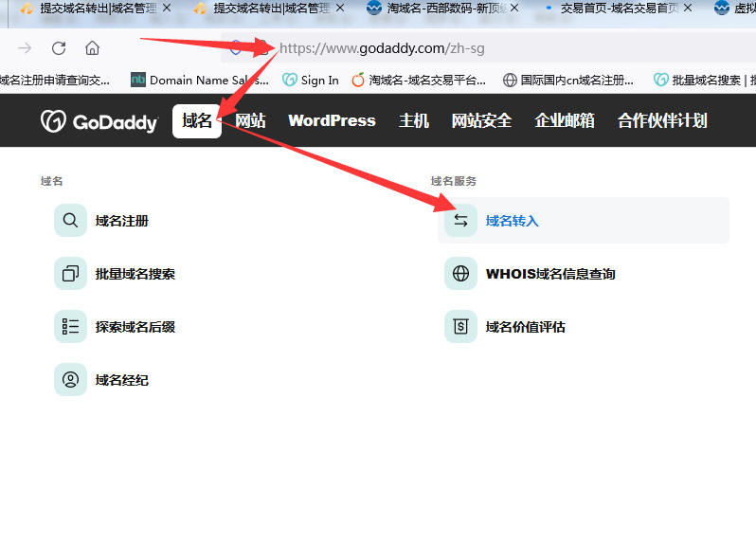The height and width of the screenshot is (543, 756).
Task: Close the 交易首页-域名交易首页 tab
Action: click(688, 9)
